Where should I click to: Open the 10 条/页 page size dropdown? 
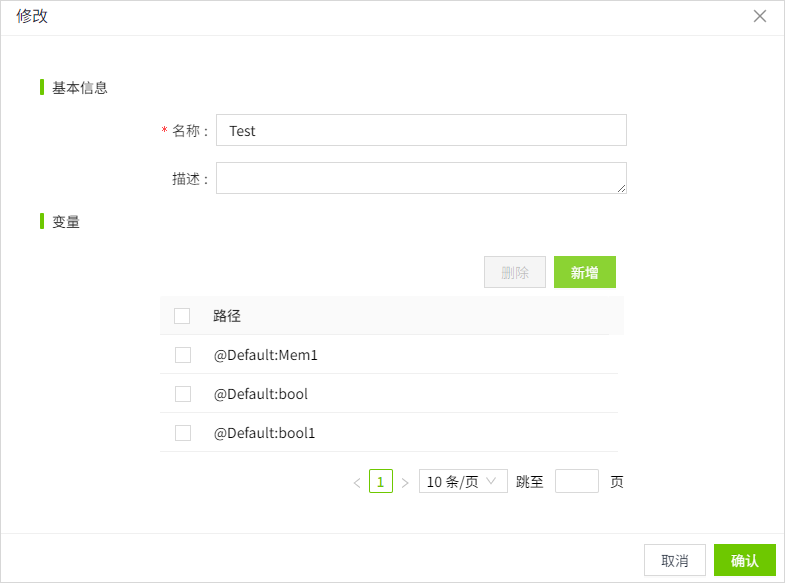(463, 482)
